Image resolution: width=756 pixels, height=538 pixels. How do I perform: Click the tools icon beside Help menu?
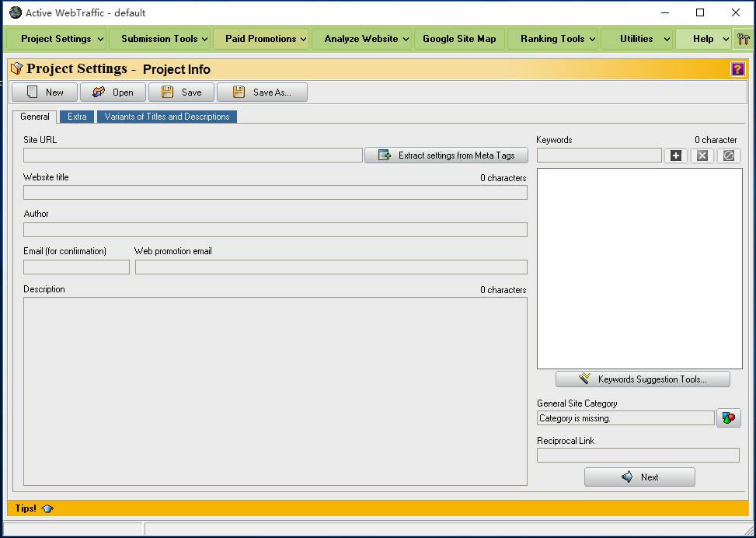coord(744,39)
